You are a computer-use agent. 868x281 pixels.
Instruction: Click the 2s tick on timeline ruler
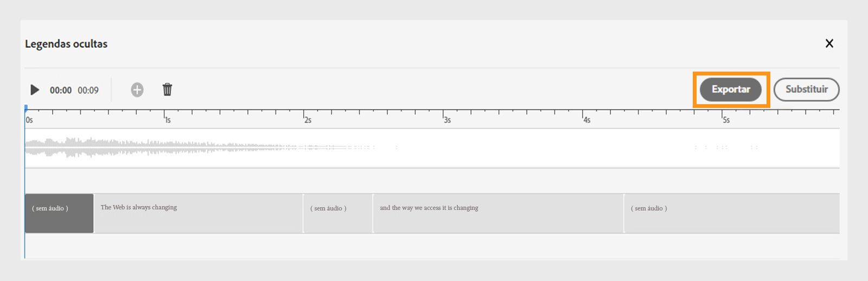tap(307, 119)
